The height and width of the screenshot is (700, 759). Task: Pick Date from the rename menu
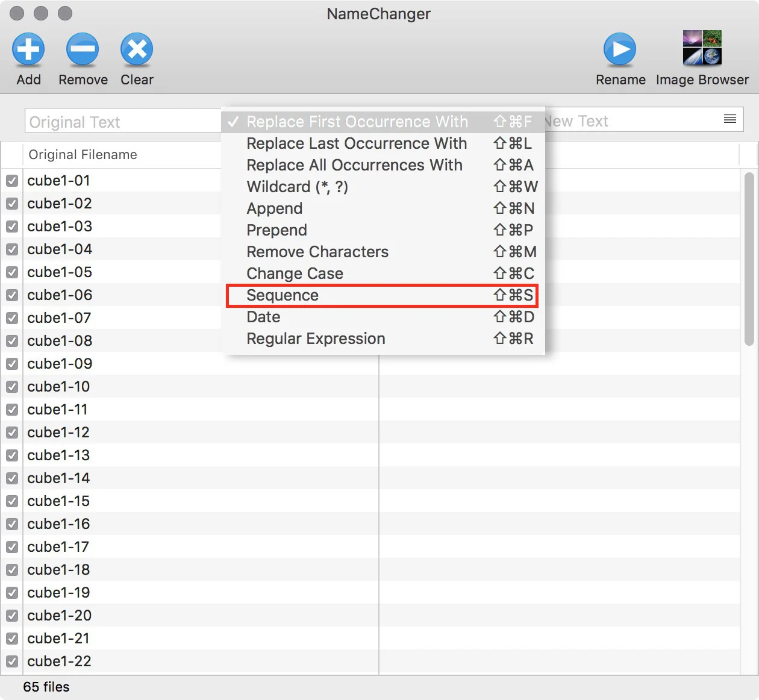tap(383, 317)
